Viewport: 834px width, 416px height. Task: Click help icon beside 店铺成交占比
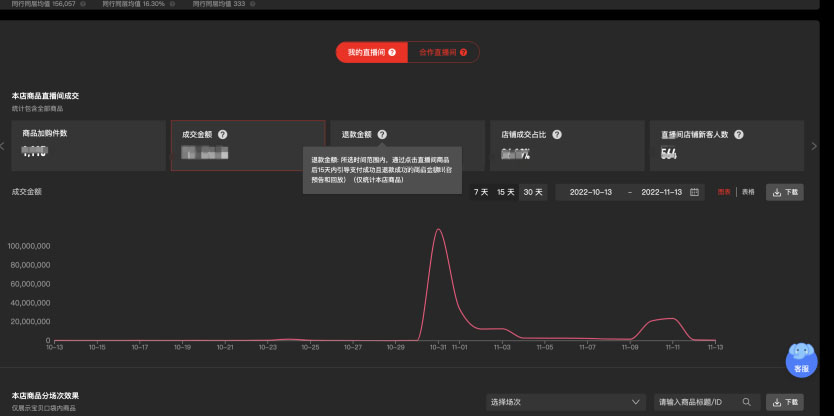(556, 134)
